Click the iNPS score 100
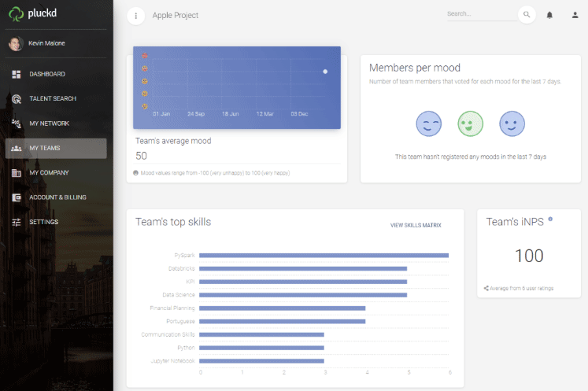 [529, 256]
